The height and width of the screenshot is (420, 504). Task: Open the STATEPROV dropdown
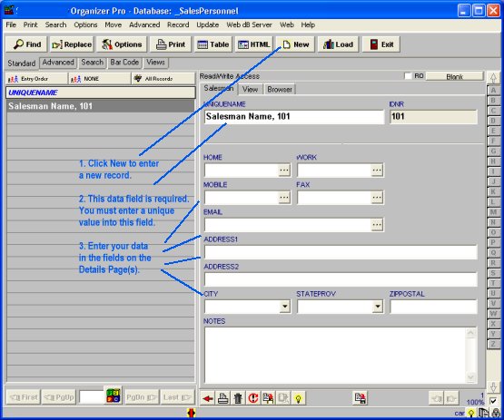point(378,307)
